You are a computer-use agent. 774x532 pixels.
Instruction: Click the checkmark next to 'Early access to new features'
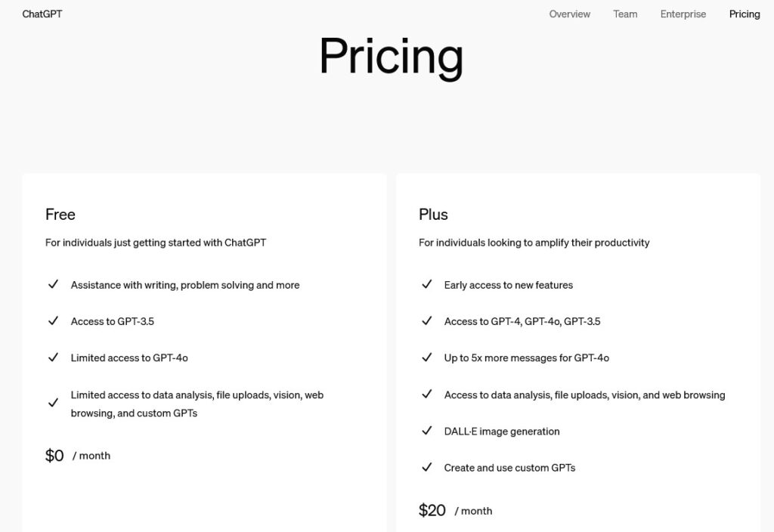pyautogui.click(x=426, y=285)
